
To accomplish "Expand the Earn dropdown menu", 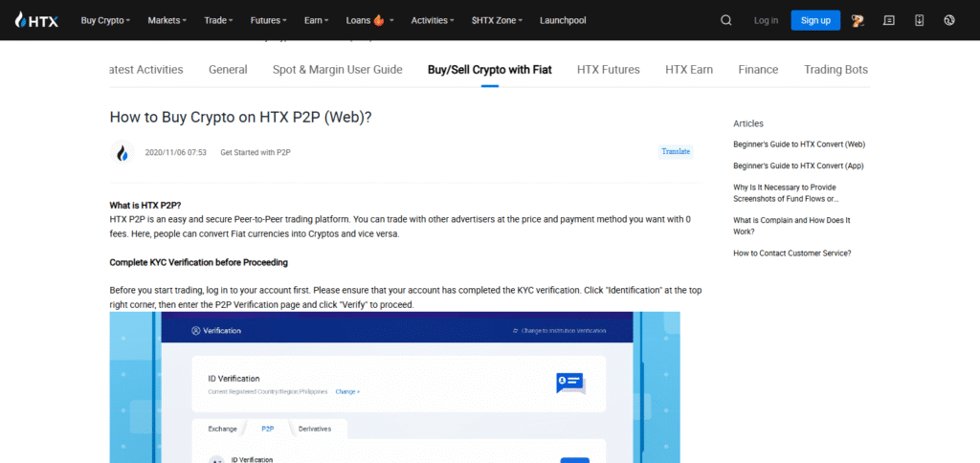I will [316, 20].
